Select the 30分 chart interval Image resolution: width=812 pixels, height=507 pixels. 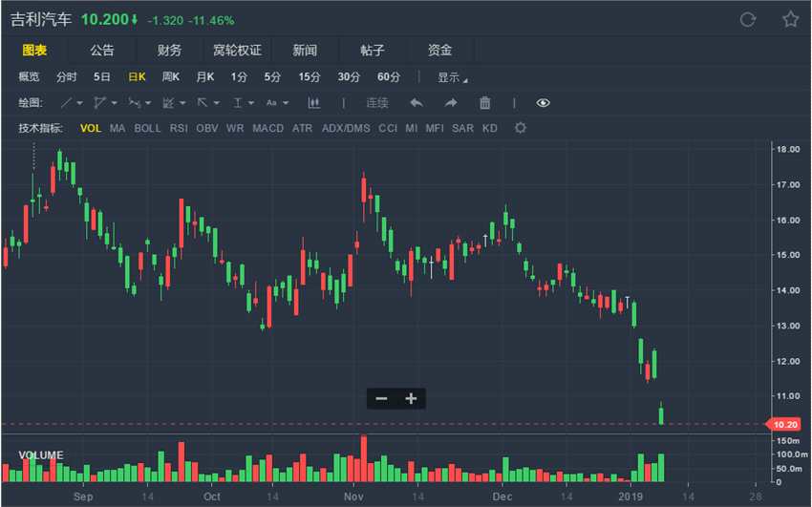(x=349, y=77)
